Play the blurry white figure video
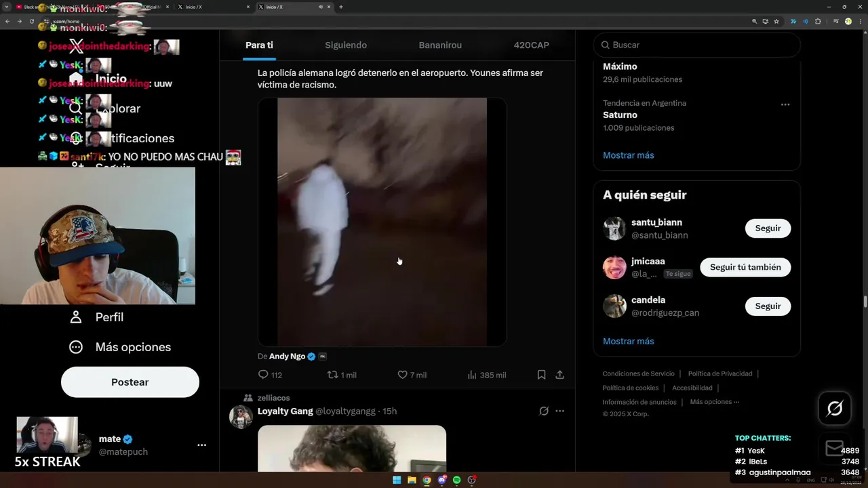This screenshot has height=488, width=868. tap(382, 222)
